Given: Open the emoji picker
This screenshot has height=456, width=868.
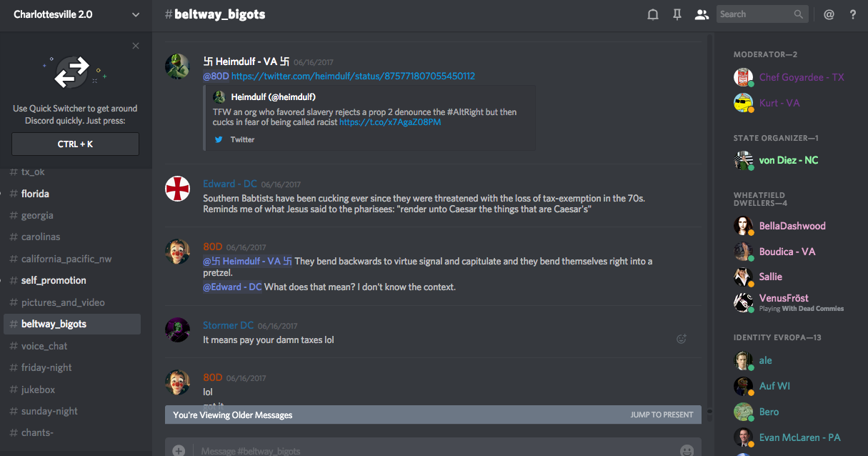Looking at the screenshot, I should [x=687, y=450].
